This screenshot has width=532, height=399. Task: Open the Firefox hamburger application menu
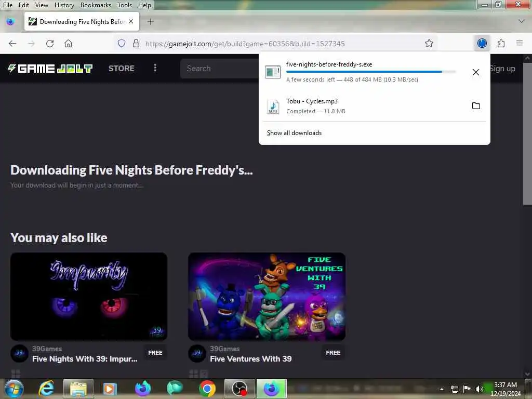click(520, 43)
